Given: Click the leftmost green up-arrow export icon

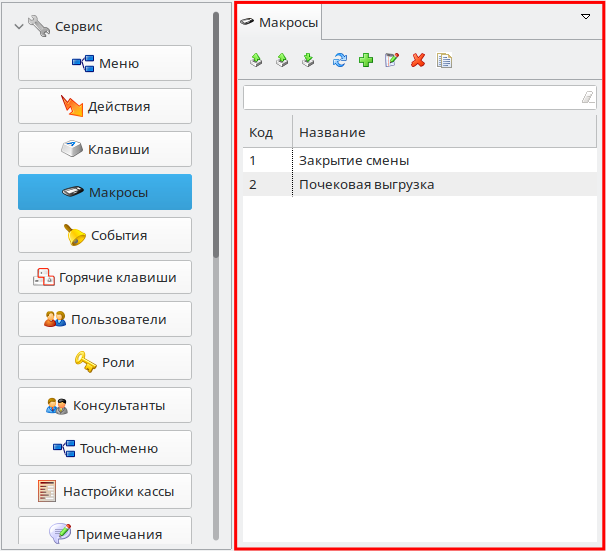Looking at the screenshot, I should coord(256,60).
